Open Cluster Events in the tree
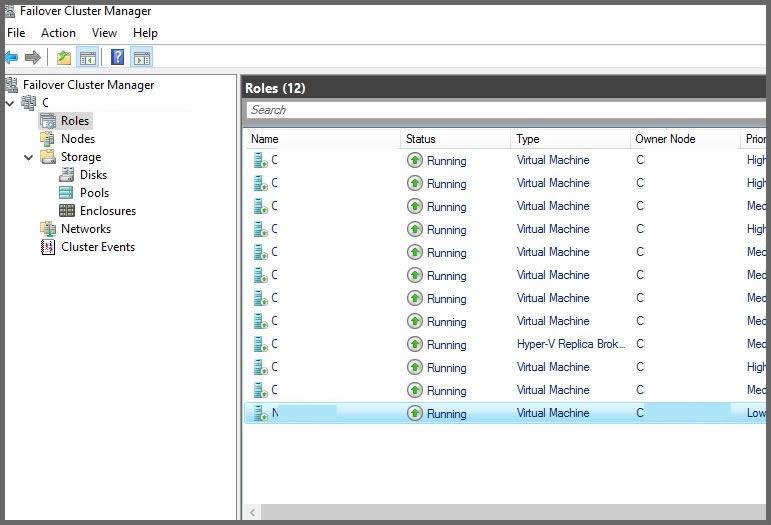This screenshot has height=525, width=771. tap(98, 247)
